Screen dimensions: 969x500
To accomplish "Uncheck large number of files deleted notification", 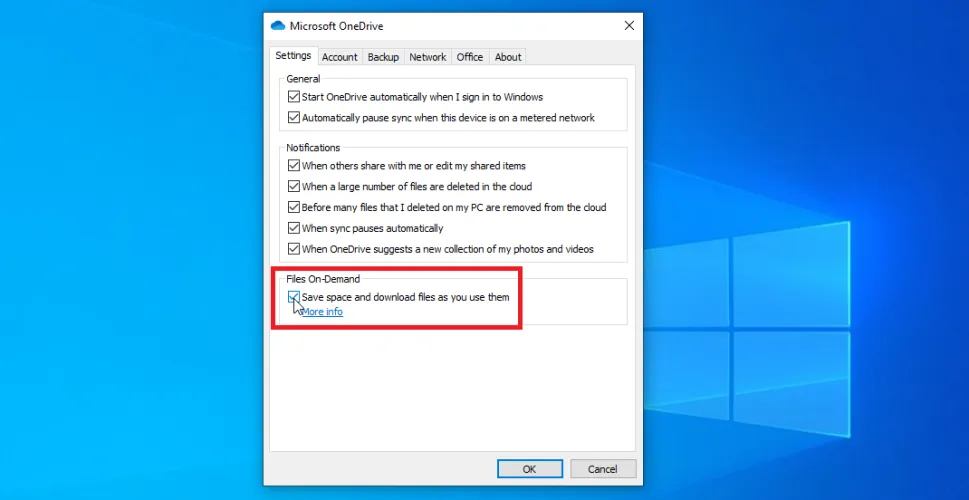I will coord(294,187).
